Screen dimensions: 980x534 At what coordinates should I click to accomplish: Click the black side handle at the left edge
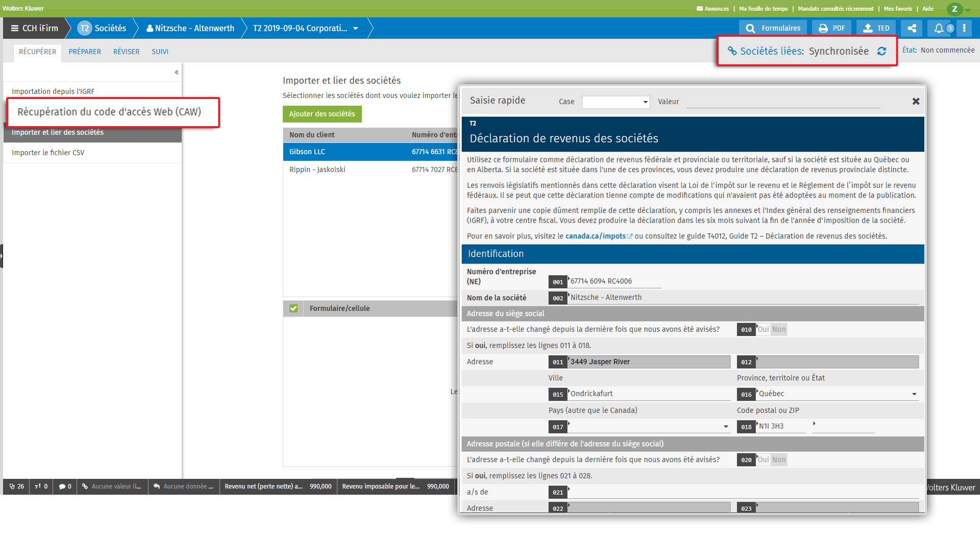click(x=2, y=256)
